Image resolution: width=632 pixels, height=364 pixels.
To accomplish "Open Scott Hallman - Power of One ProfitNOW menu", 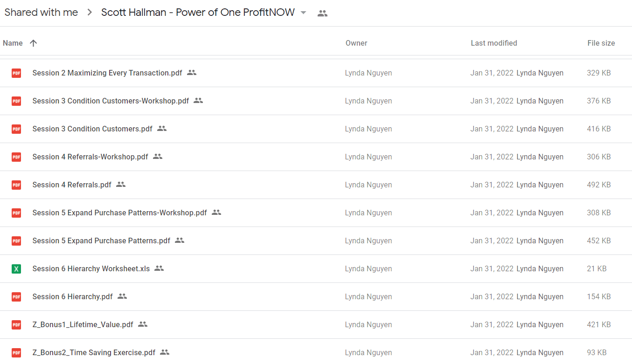I will tap(198, 13).
